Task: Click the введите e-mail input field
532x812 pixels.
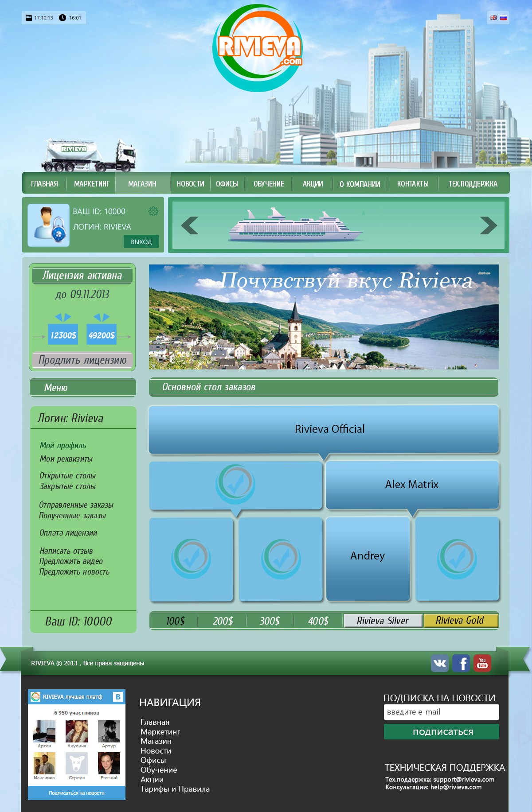Action: pyautogui.click(x=442, y=712)
